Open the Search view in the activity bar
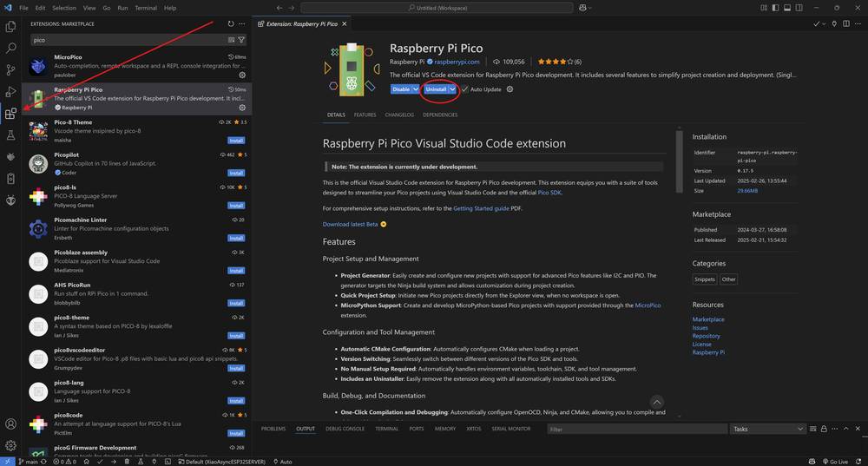Image resolution: width=868 pixels, height=466 pixels. click(10, 48)
